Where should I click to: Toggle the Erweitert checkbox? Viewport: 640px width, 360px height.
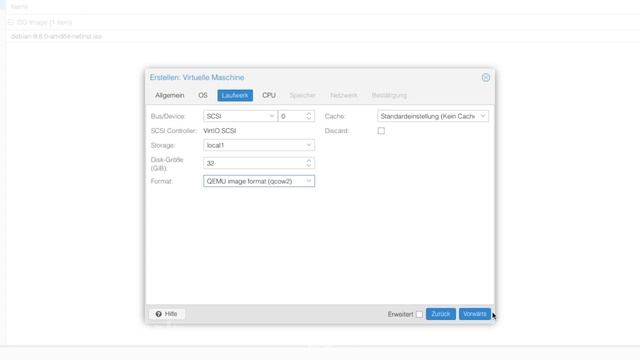(x=419, y=314)
